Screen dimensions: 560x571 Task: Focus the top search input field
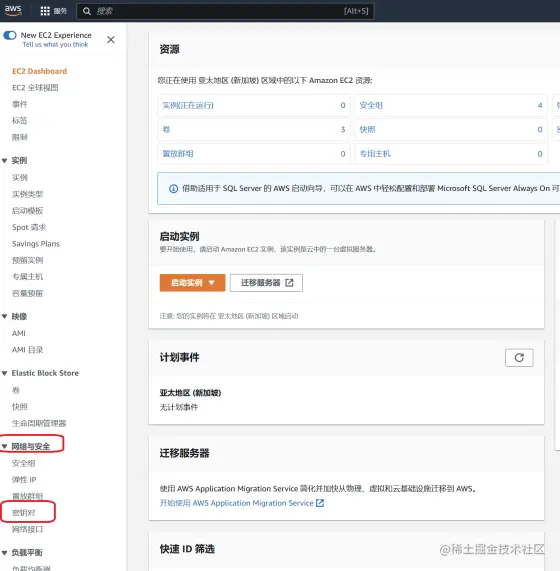pyautogui.click(x=225, y=11)
